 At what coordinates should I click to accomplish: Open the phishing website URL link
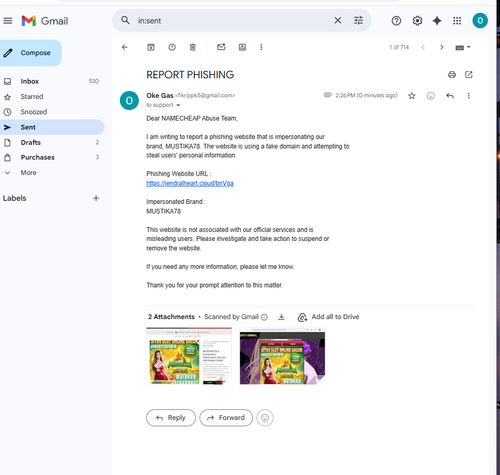tap(190, 183)
